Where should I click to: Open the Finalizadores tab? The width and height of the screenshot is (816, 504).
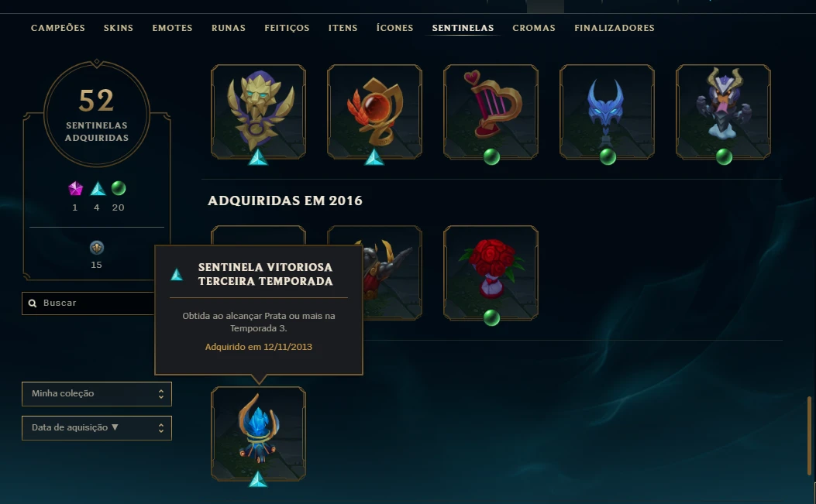point(615,28)
